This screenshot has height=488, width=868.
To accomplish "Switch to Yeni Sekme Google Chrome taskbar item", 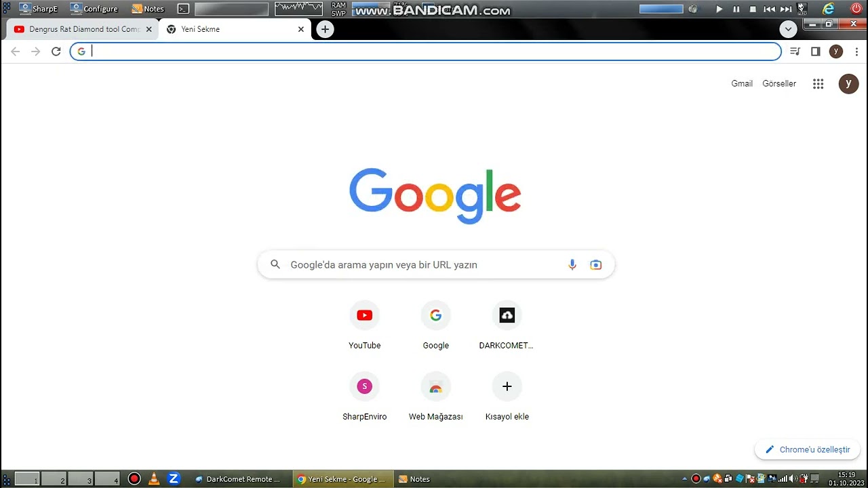I will click(x=343, y=479).
